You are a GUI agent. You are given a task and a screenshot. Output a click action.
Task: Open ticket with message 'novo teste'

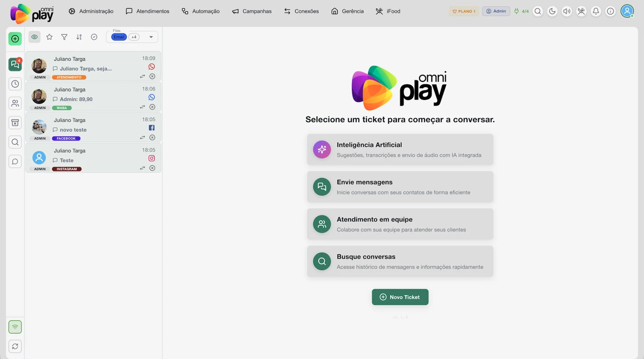pos(93,127)
